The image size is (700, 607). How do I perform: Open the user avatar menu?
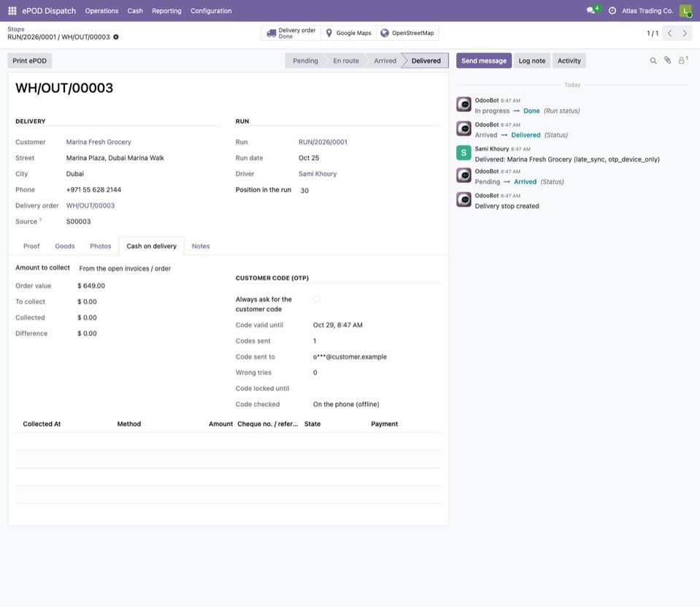coord(685,11)
